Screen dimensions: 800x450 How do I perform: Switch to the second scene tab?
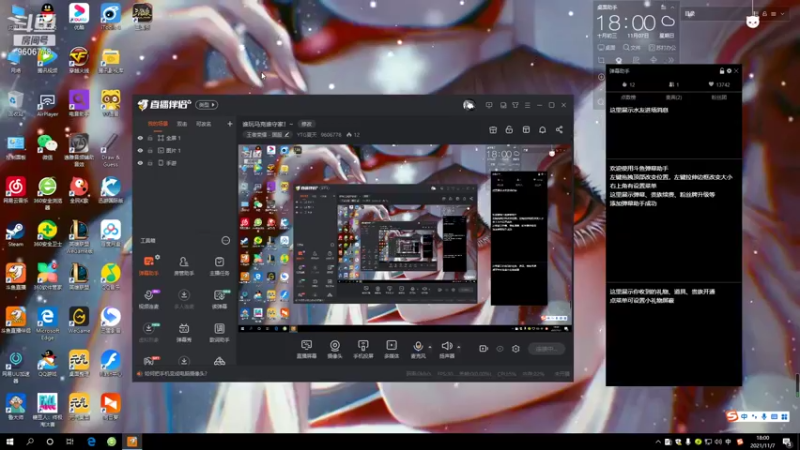182,124
